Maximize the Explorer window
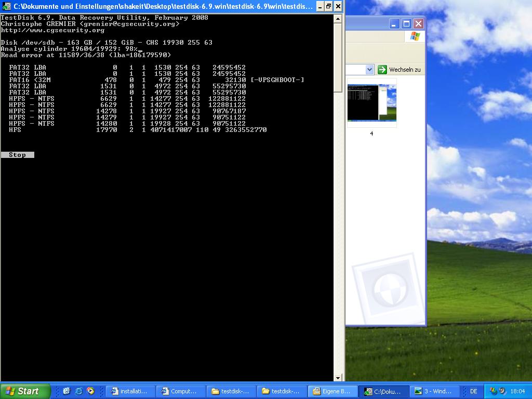Image resolution: width=532 pixels, height=399 pixels. tap(406, 24)
